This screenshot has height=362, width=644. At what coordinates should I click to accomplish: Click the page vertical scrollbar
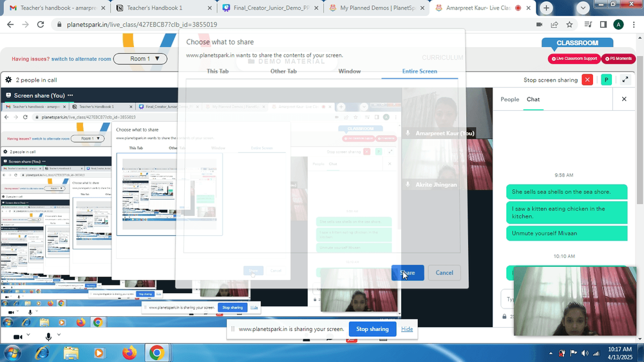coord(640,129)
